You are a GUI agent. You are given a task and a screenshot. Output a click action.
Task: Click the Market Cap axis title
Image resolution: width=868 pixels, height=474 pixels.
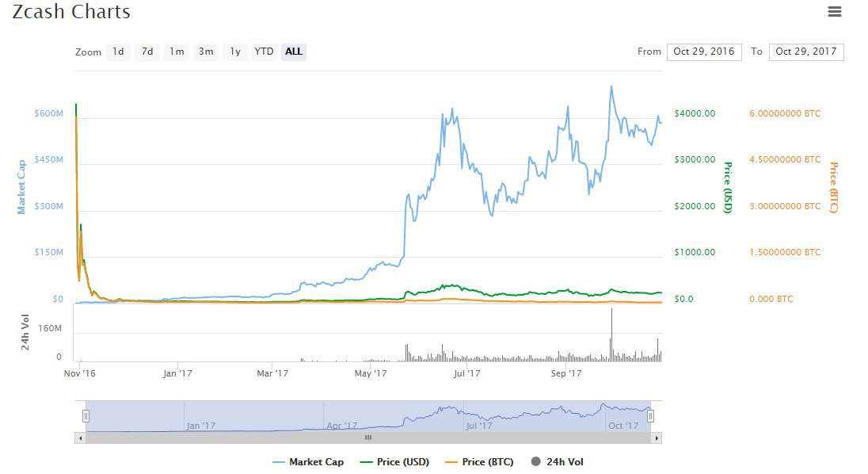(21, 187)
